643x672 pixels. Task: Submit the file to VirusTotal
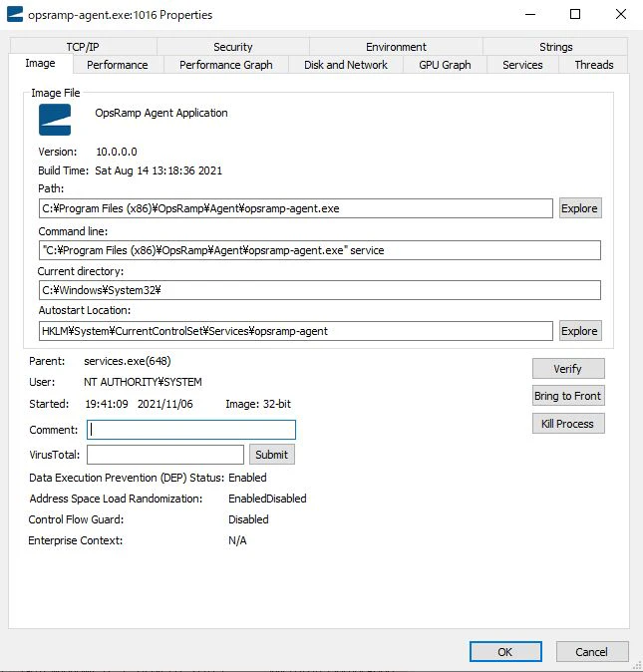click(x=272, y=455)
